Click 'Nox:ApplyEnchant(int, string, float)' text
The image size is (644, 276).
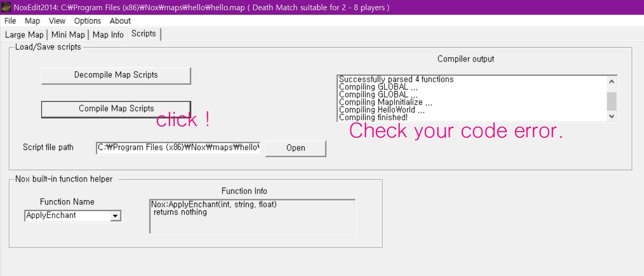[x=214, y=204]
